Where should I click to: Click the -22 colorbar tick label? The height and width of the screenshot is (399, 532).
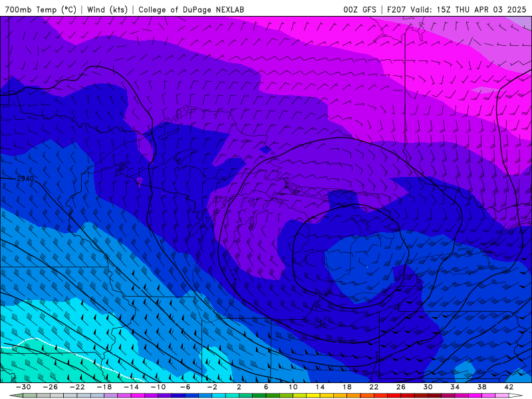click(77, 387)
